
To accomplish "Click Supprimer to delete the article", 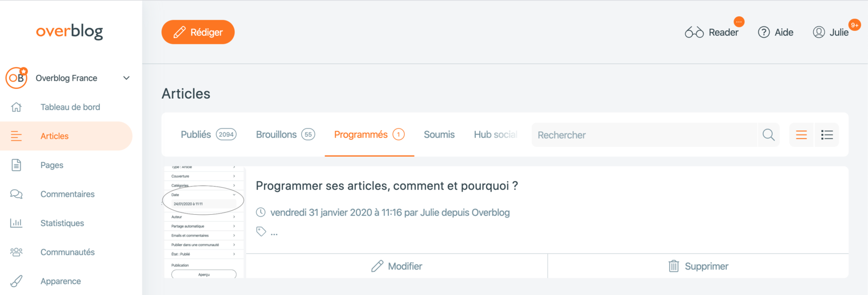I will (698, 266).
